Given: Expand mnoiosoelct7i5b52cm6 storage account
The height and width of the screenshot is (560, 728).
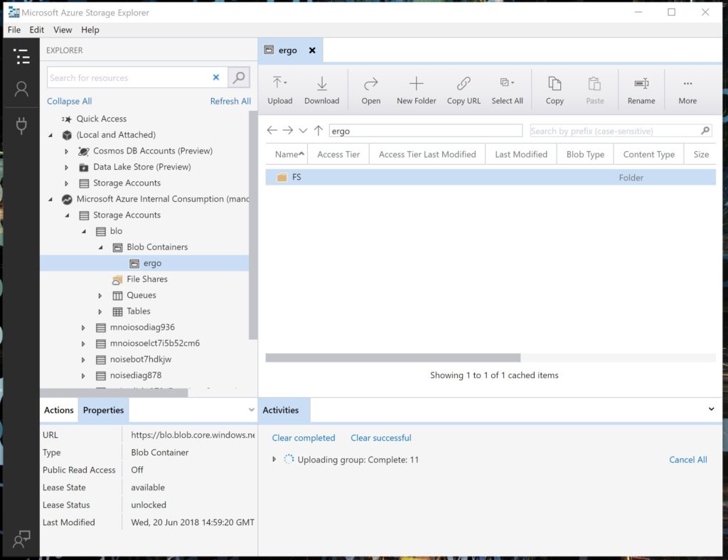Looking at the screenshot, I should click(83, 344).
